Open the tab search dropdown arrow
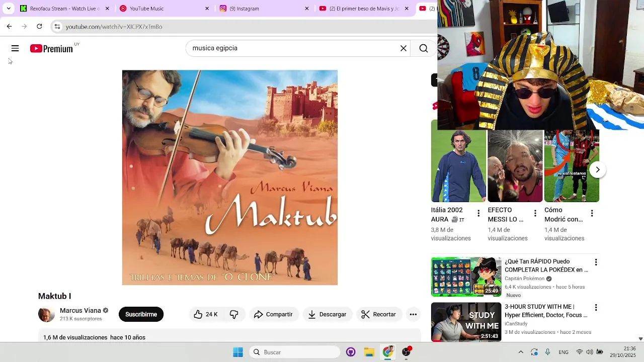The image size is (644, 362). [9, 9]
